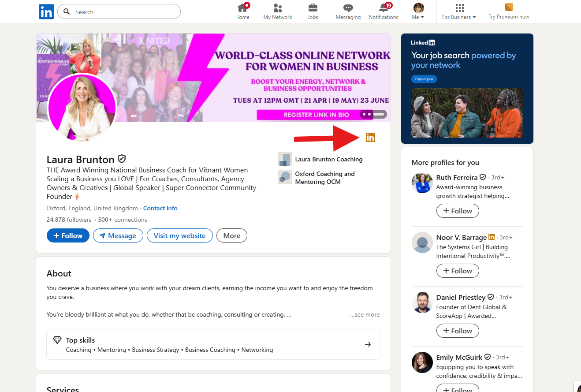581x392 pixels.
Task: Click the LinkedIn search field
Action: (119, 11)
